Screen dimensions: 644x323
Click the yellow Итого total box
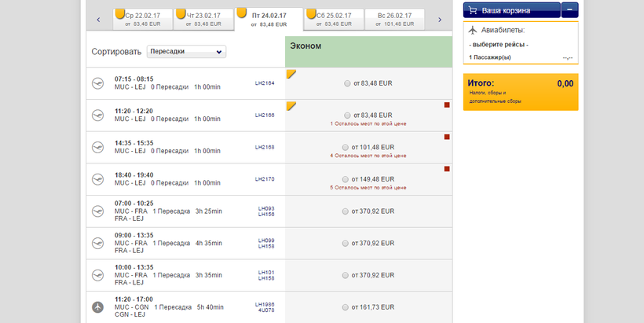520,92
